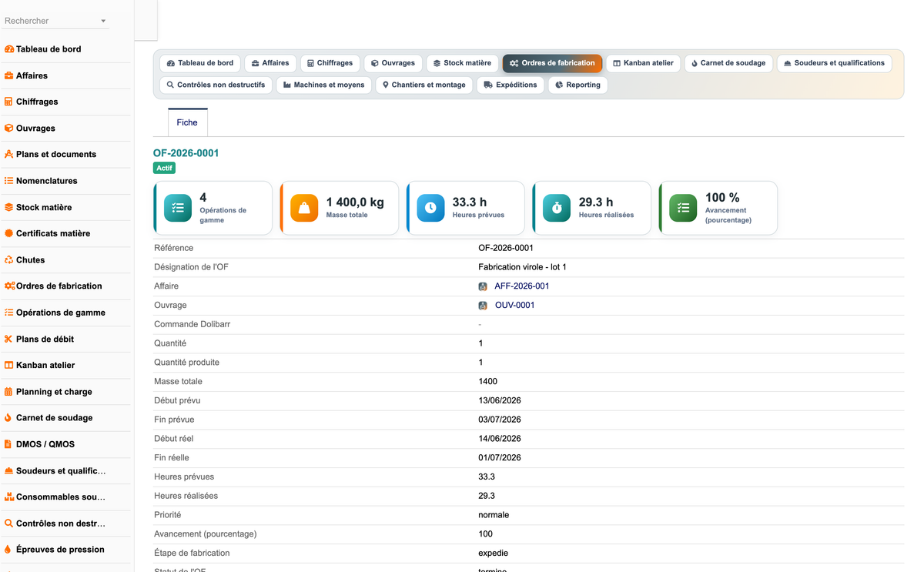Click the Priorité value normale
This screenshot has height=572, width=924.
pos(494,515)
